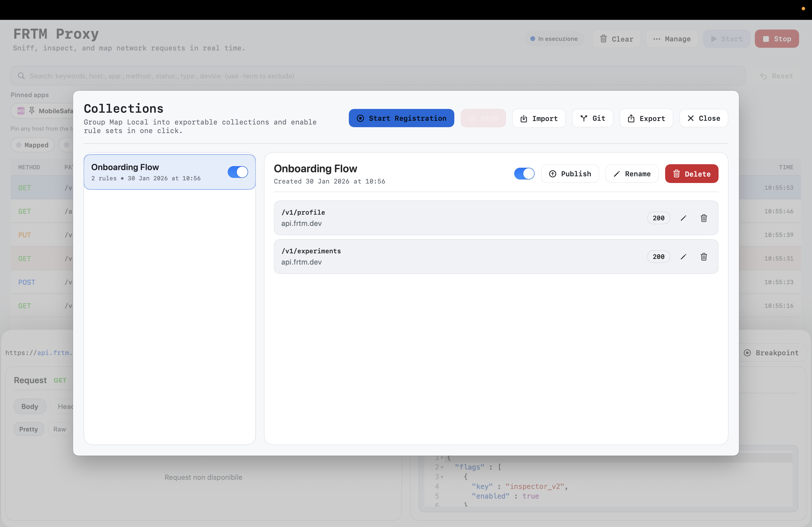Select the Pretty view tab
Viewport: 812px width, 527px height.
click(29, 429)
